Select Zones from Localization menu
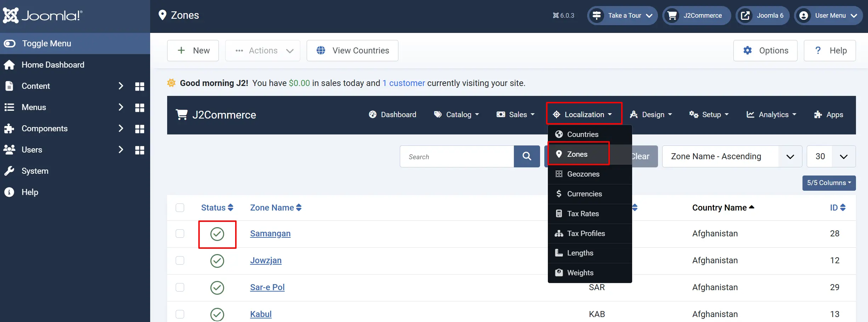Screen dimensions: 868x322 pos(590,154)
